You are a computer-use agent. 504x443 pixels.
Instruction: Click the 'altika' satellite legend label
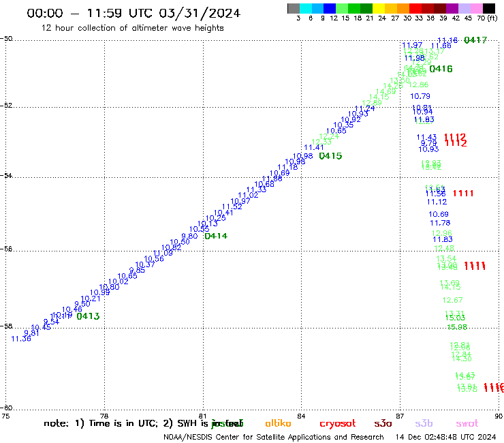pyautogui.click(x=278, y=423)
